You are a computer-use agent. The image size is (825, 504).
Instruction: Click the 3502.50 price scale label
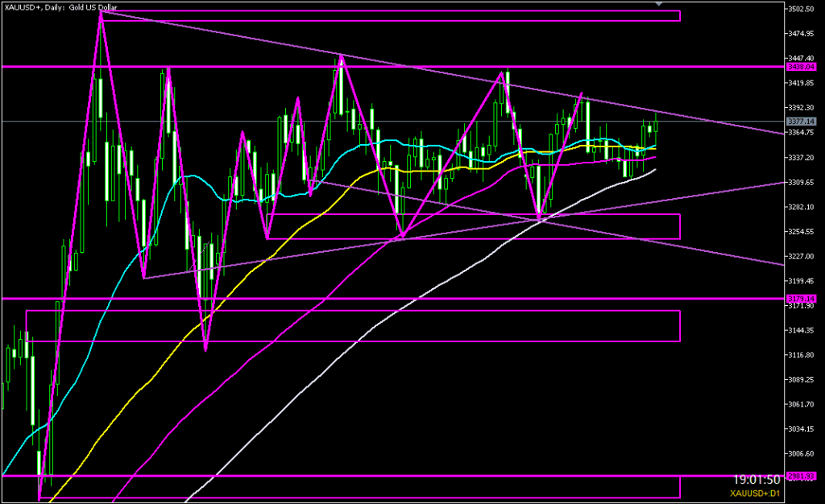[x=802, y=9]
